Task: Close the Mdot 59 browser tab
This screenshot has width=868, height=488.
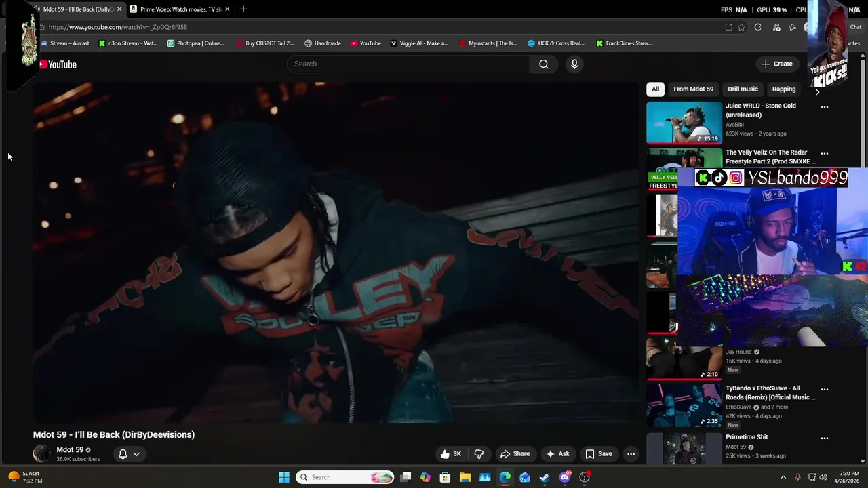Action: pyautogui.click(x=119, y=9)
